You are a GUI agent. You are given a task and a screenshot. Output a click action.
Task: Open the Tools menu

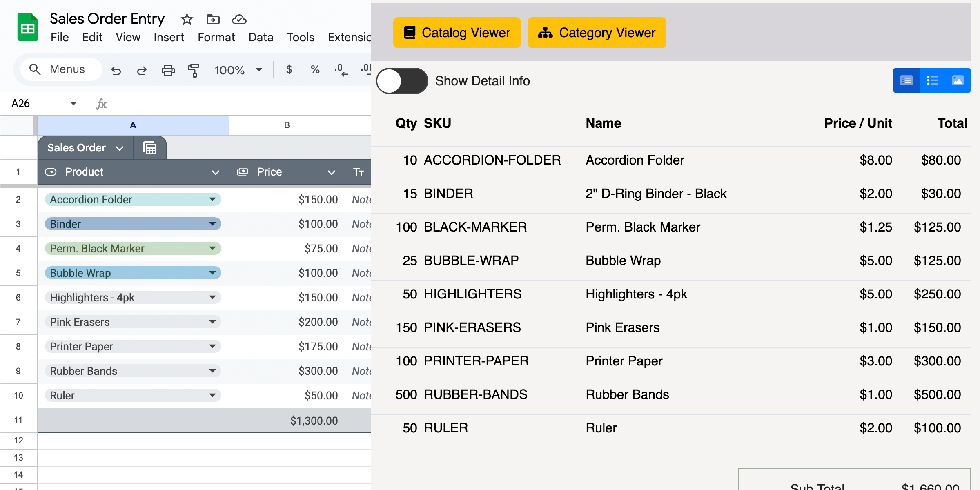301,37
